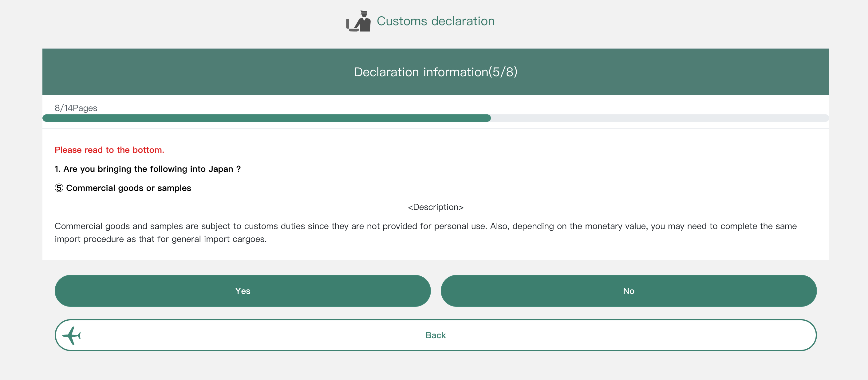This screenshot has height=380, width=868.
Task: Click the airplane icon in the Back button
Action: tap(71, 335)
